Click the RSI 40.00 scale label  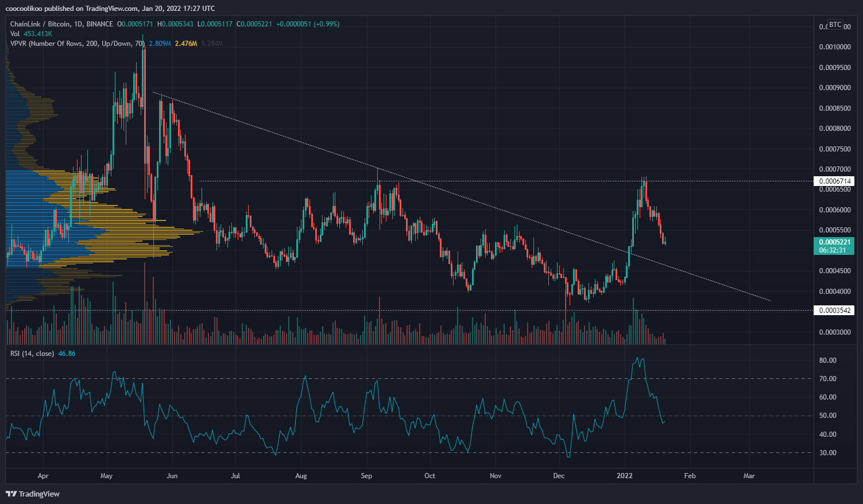point(828,435)
